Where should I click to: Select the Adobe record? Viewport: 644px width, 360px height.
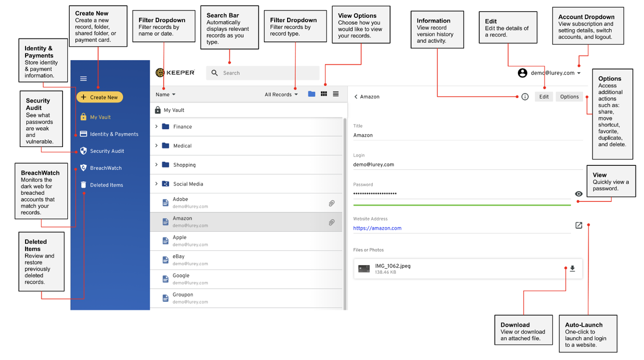(246, 203)
